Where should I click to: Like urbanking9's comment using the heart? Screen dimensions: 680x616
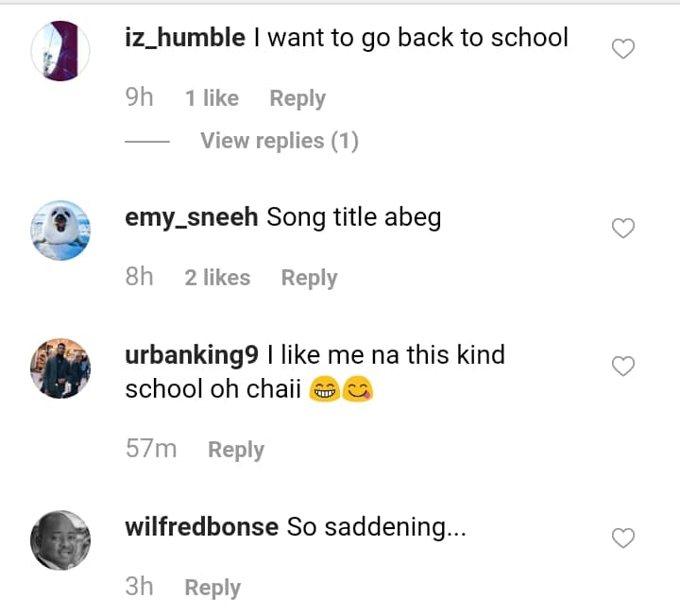point(623,366)
